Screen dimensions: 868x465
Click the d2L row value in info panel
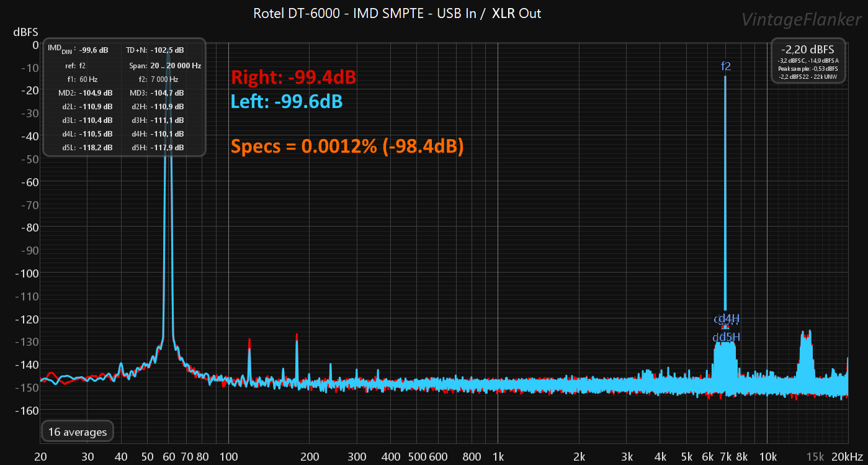(x=96, y=107)
